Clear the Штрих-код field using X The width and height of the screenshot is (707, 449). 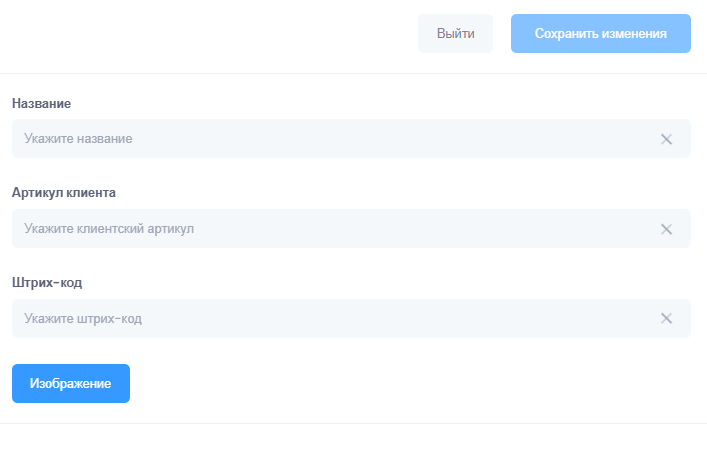[x=666, y=319]
